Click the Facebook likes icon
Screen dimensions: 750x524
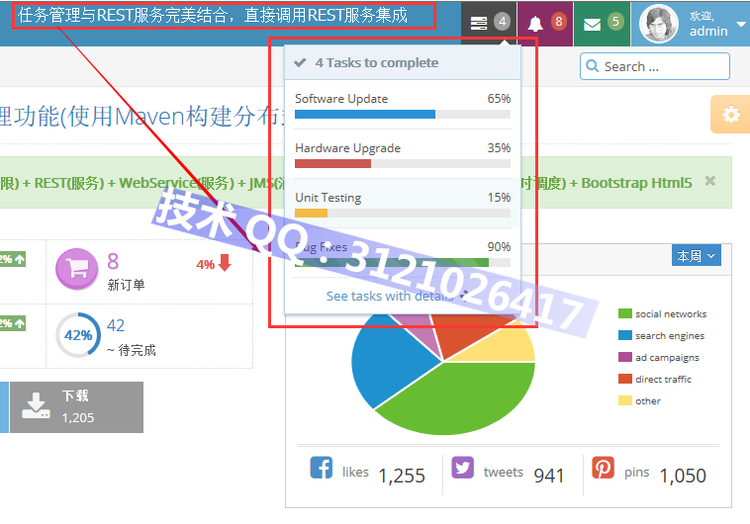tap(321, 468)
